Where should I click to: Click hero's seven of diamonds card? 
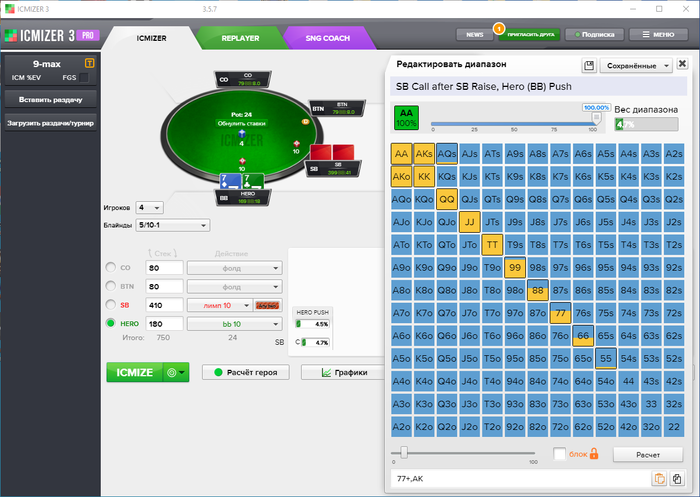[x=230, y=181]
